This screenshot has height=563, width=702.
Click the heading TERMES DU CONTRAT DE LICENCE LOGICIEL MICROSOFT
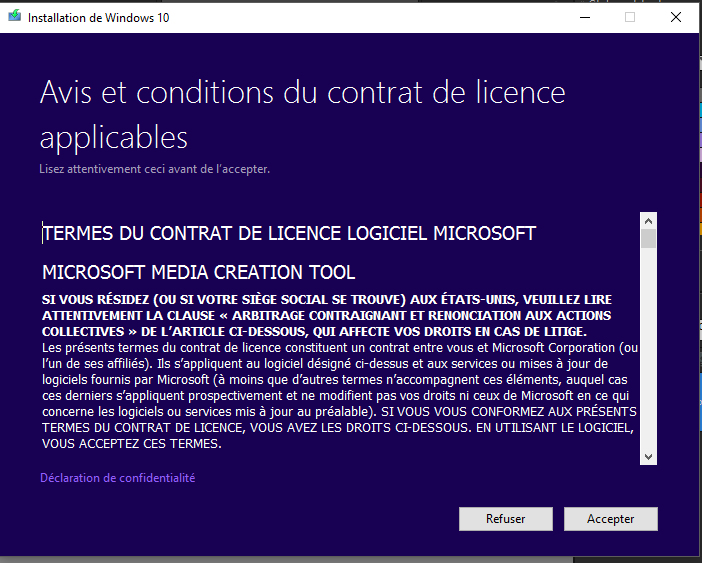289,233
